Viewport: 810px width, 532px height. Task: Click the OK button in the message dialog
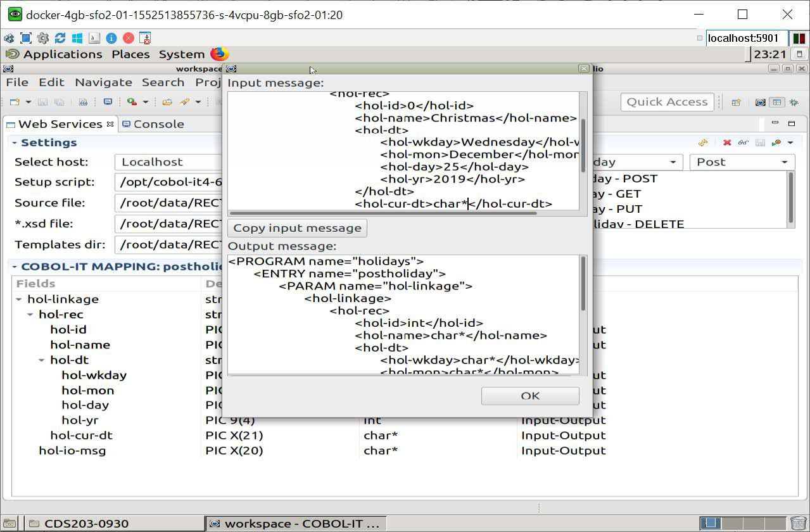pyautogui.click(x=530, y=395)
